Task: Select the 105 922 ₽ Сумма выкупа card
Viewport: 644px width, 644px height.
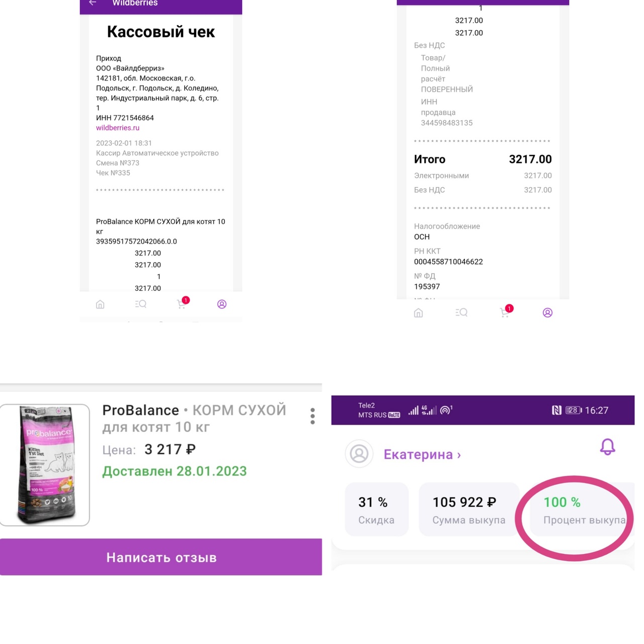Action: point(469,509)
